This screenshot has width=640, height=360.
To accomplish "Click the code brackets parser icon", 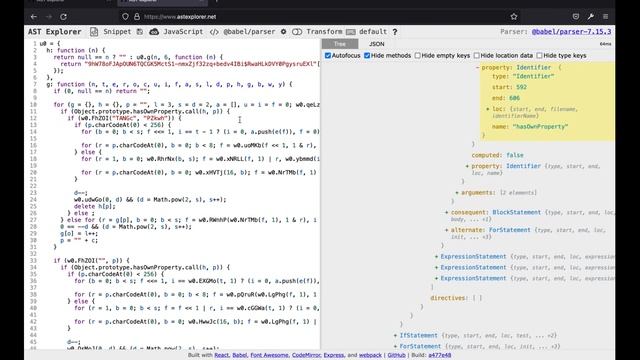I will (214, 31).
